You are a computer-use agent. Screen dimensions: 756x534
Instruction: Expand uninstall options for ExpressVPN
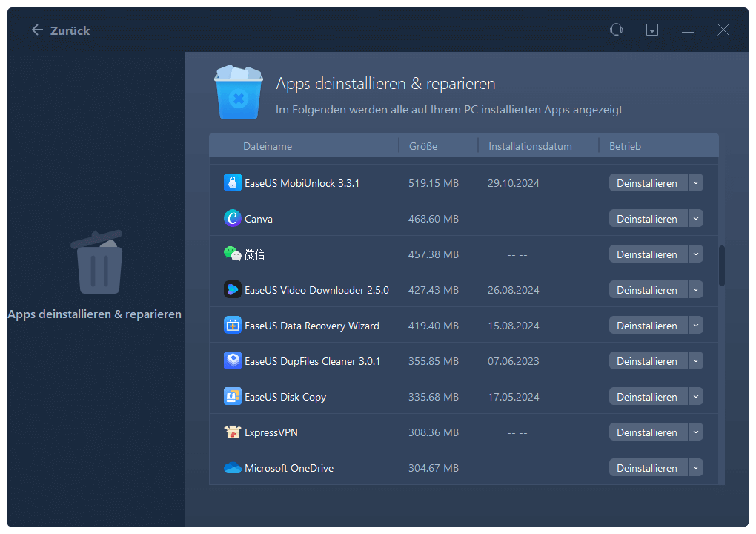pos(696,432)
